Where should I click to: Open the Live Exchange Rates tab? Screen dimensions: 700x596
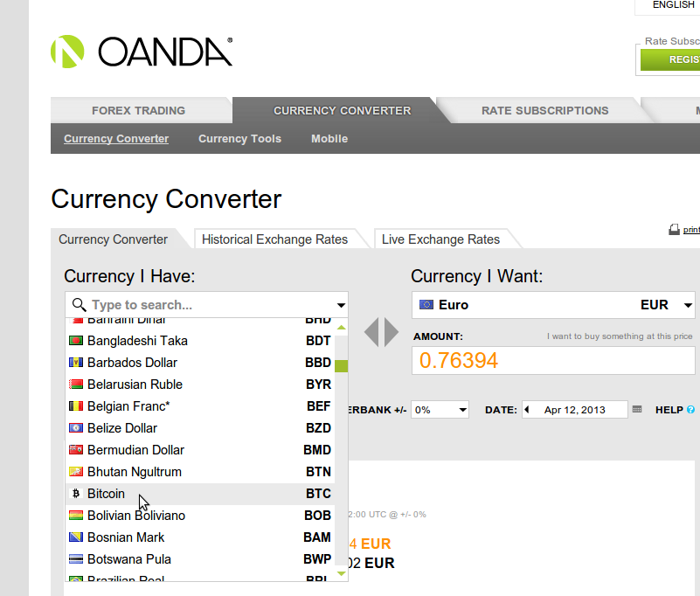(440, 239)
